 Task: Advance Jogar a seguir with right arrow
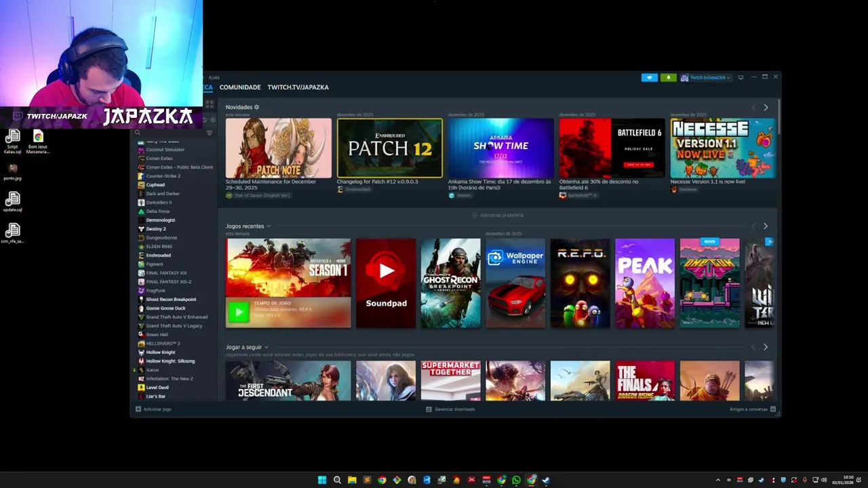point(766,347)
